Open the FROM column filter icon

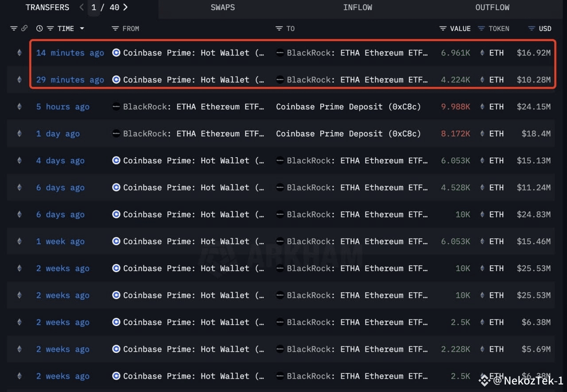coord(115,28)
